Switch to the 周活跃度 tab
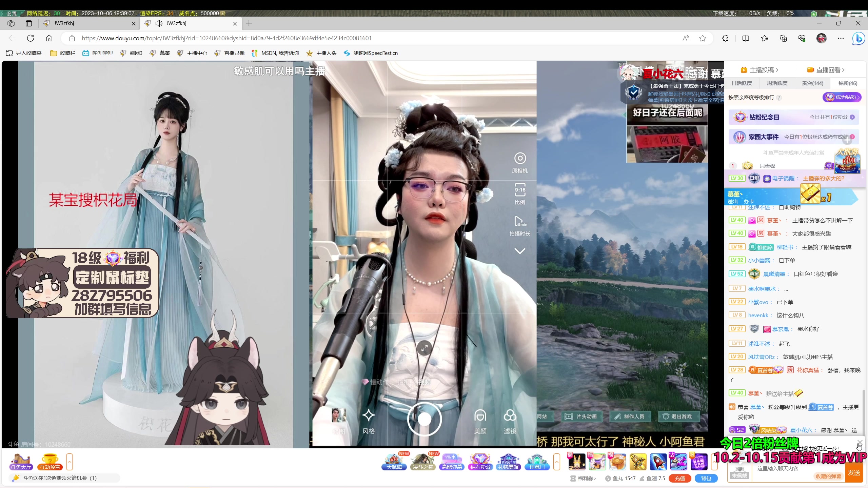The width and height of the screenshot is (868, 488). pyautogui.click(x=777, y=83)
